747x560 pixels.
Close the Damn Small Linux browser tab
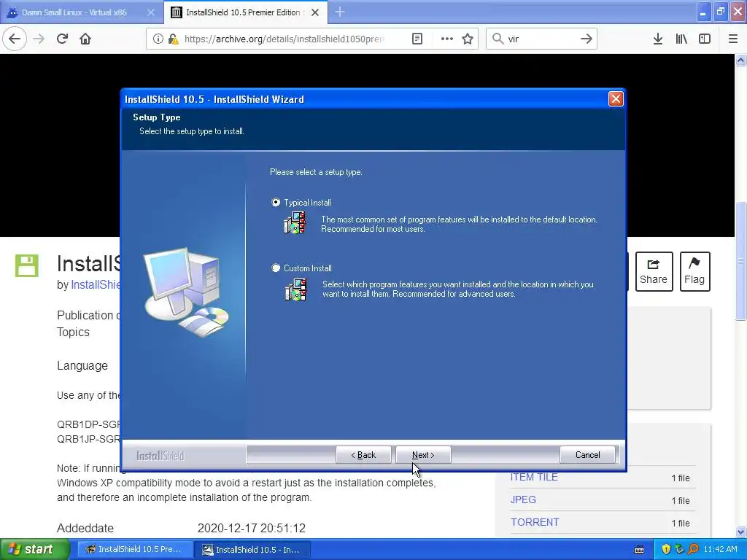151,12
